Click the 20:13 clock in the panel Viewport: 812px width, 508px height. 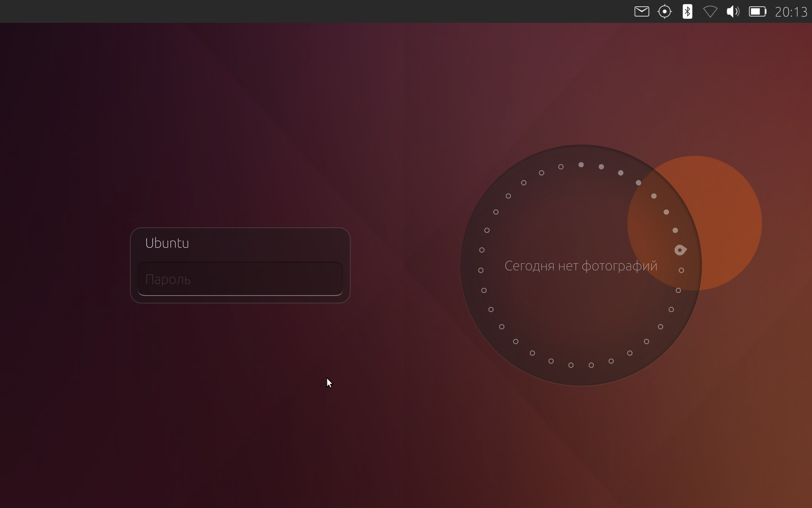coord(791,12)
